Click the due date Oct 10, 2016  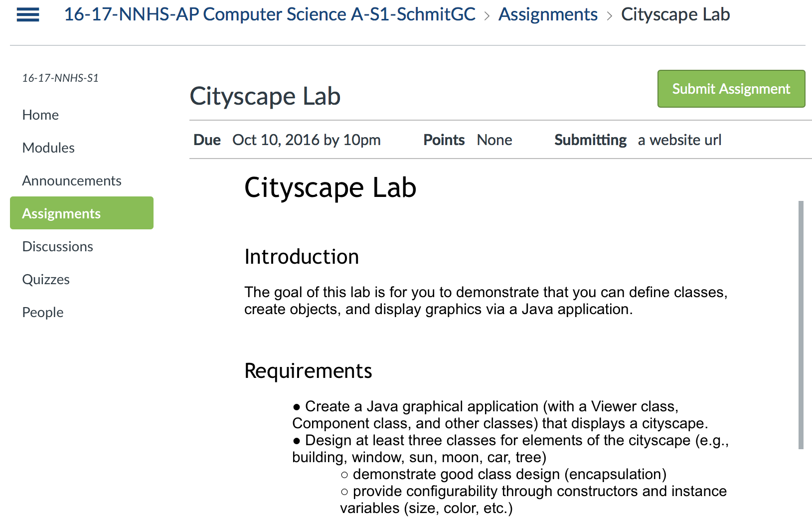(307, 140)
